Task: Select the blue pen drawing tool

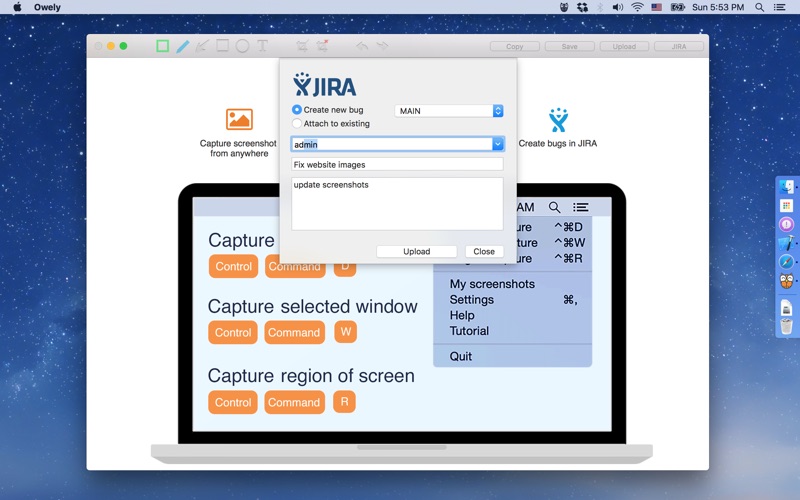Action: [x=182, y=46]
